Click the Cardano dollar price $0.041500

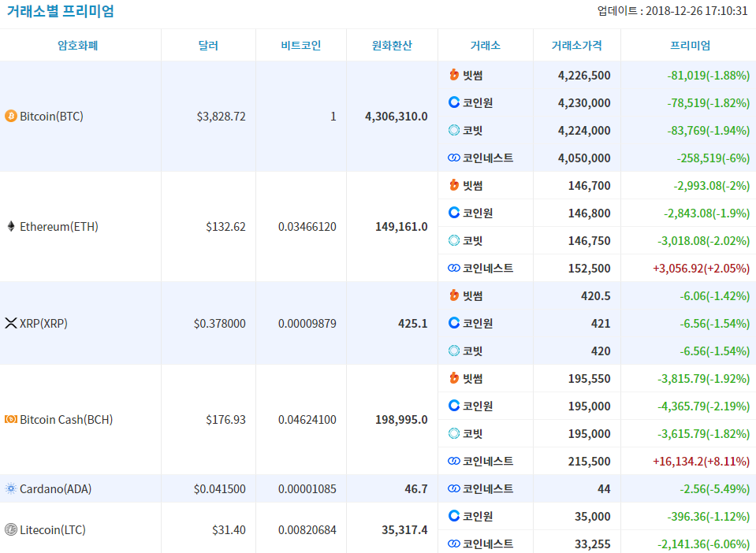[x=219, y=488]
